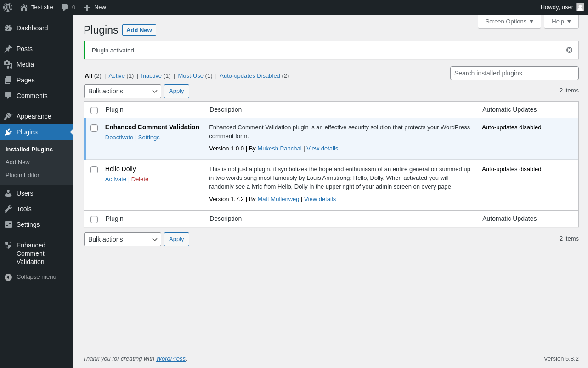Toggle the select-all checkbox in table header

(94, 110)
